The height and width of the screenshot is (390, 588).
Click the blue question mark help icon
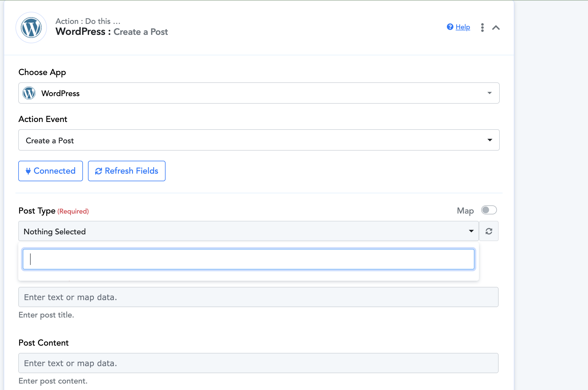[450, 27]
